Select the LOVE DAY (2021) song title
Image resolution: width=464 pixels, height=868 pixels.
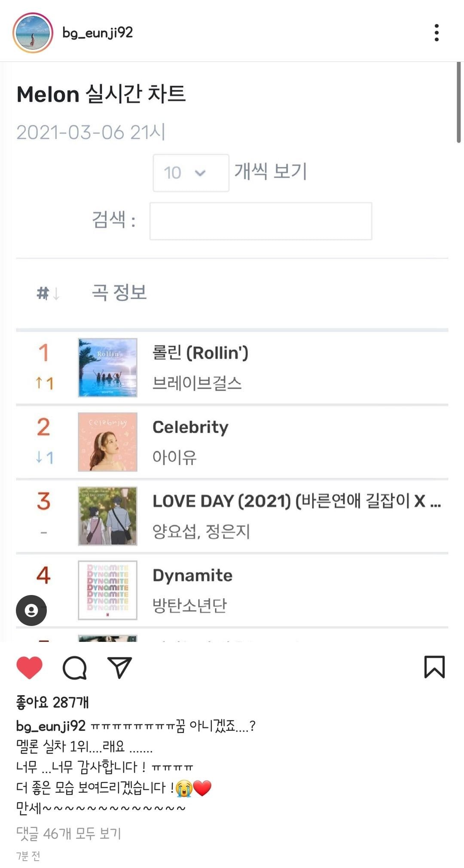[x=296, y=501]
